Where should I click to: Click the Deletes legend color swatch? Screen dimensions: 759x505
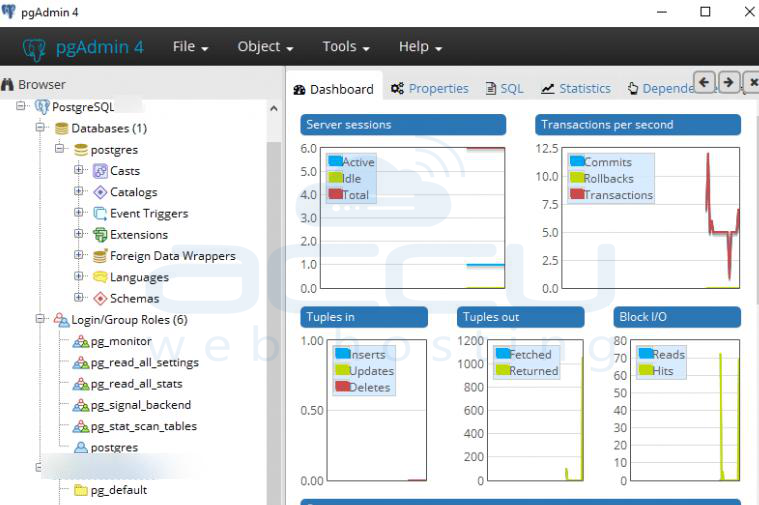point(343,386)
